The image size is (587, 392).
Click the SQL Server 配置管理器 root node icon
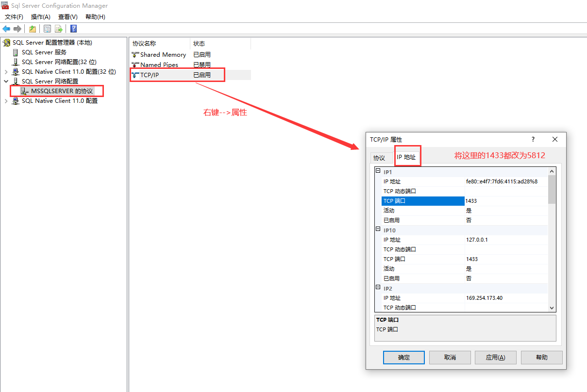pyautogui.click(x=6, y=42)
